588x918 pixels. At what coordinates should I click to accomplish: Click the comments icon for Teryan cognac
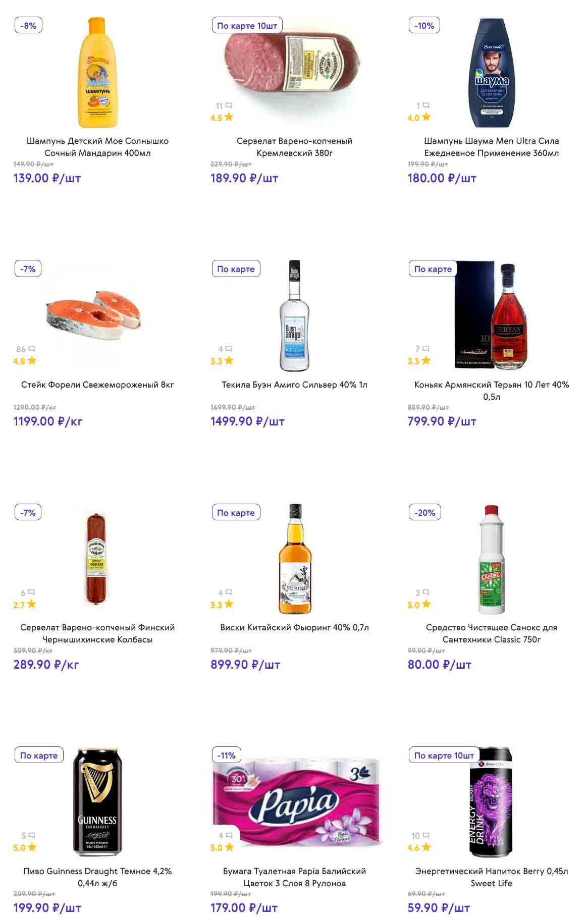pos(426,349)
